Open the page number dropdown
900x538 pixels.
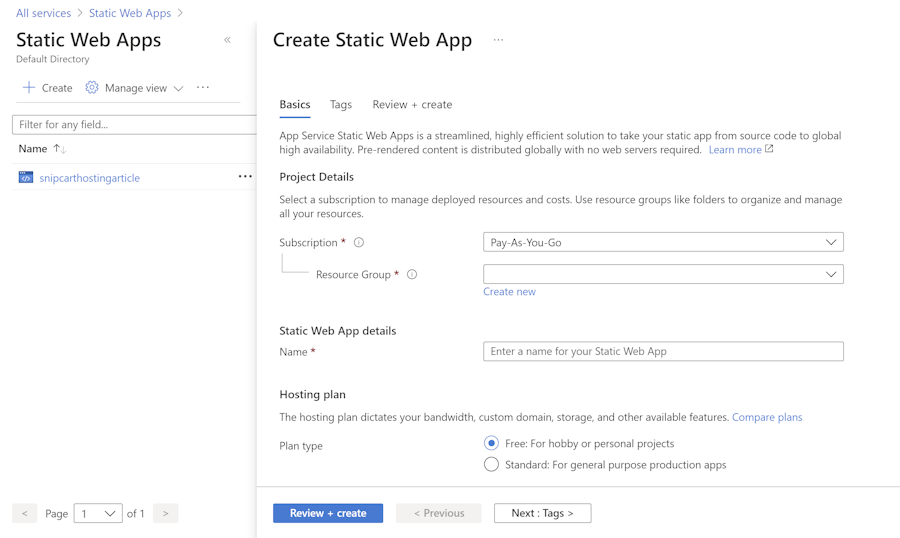point(98,513)
